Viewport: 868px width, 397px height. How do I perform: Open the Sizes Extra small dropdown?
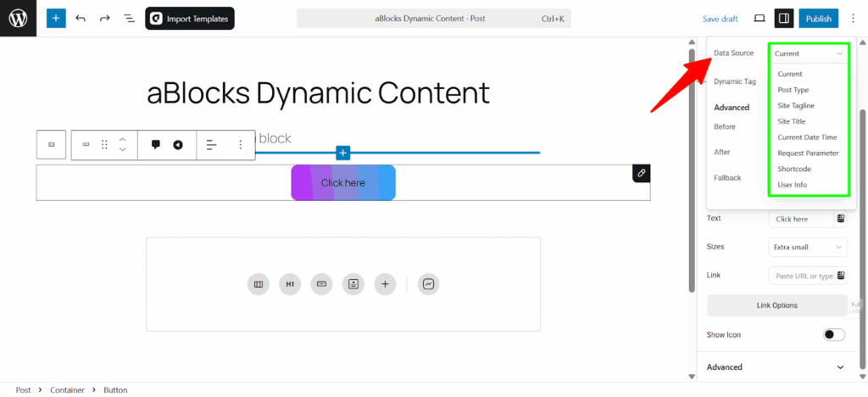point(808,247)
